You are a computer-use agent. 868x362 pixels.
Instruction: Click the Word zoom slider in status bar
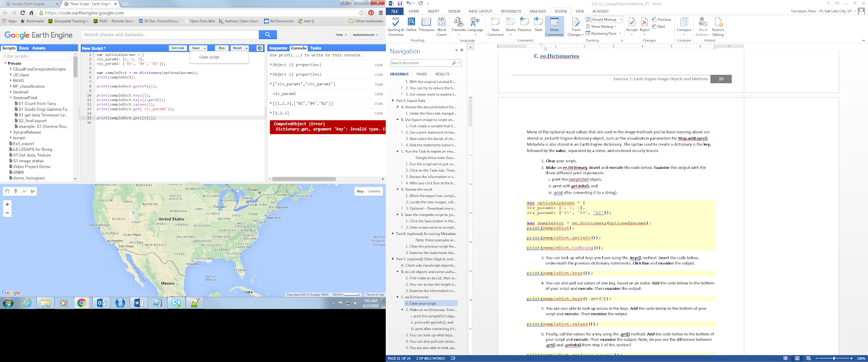tap(834, 358)
